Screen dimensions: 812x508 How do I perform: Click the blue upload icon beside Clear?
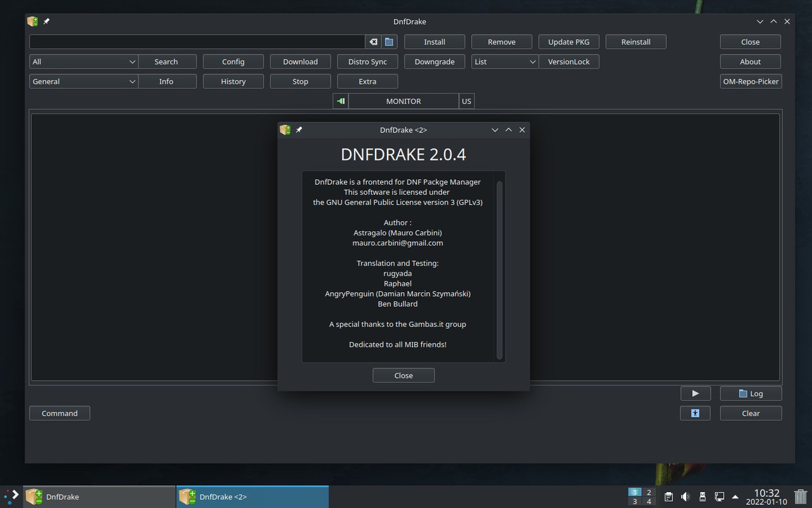coord(695,413)
